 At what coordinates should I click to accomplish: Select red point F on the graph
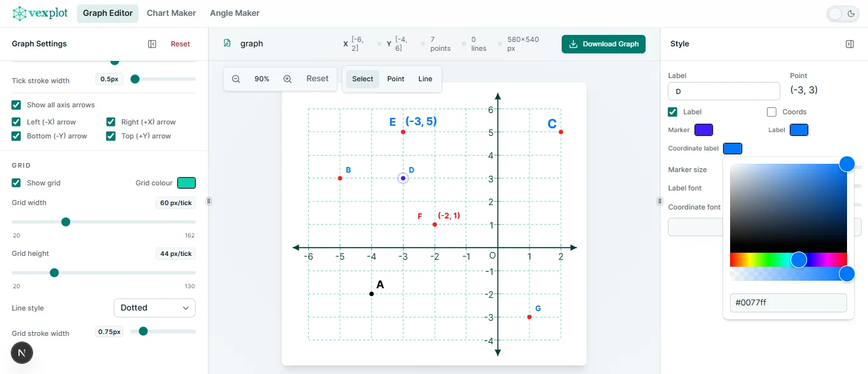click(x=435, y=224)
